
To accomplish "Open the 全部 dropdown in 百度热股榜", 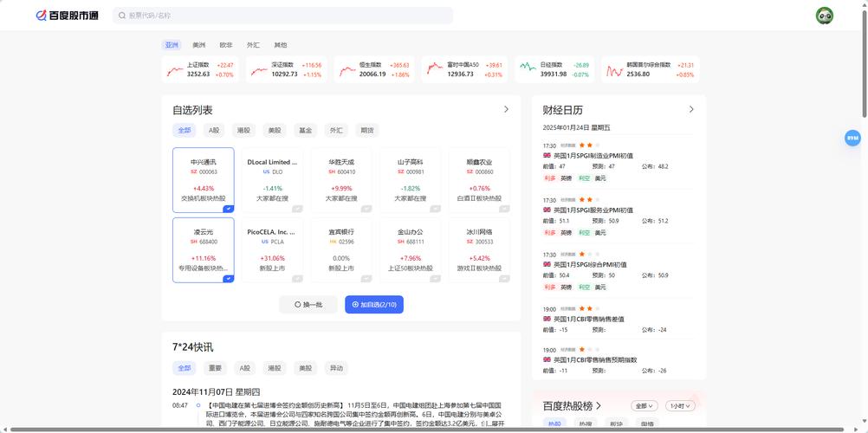I will click(x=644, y=405).
